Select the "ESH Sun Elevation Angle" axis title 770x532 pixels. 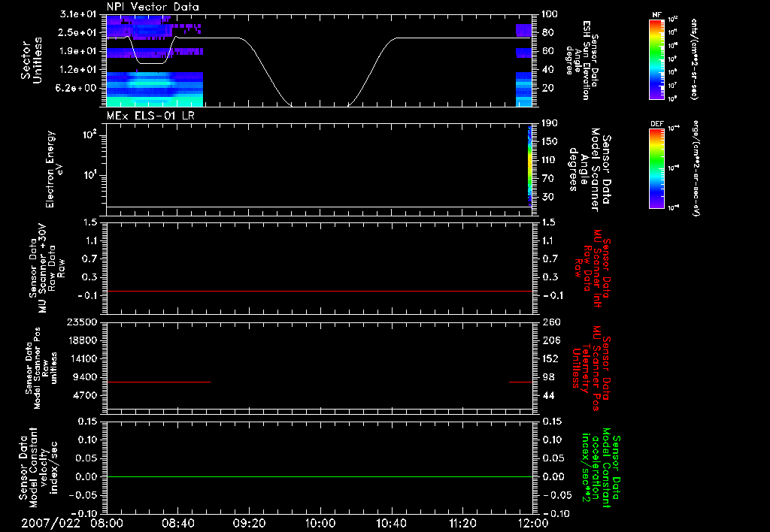click(583, 60)
